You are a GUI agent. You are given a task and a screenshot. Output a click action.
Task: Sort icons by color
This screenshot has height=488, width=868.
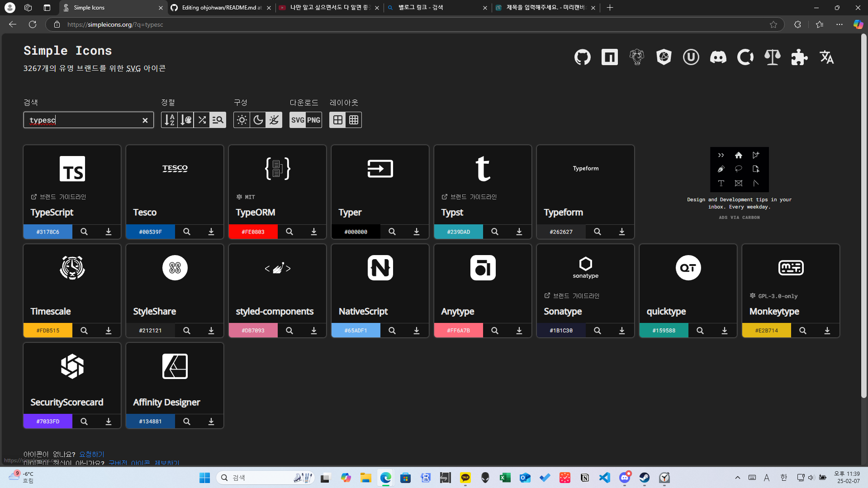pos(185,120)
